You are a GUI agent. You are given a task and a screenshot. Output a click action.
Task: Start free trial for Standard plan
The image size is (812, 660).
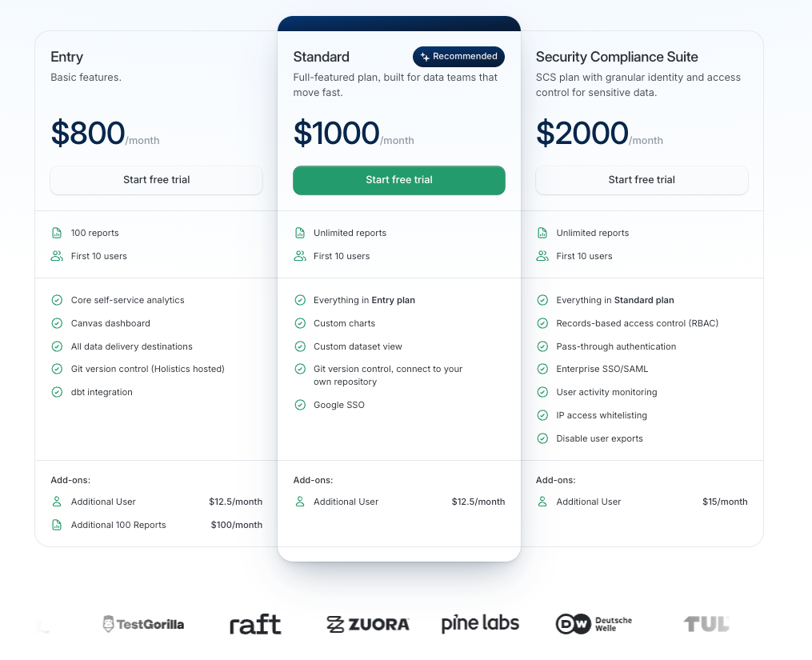point(399,180)
